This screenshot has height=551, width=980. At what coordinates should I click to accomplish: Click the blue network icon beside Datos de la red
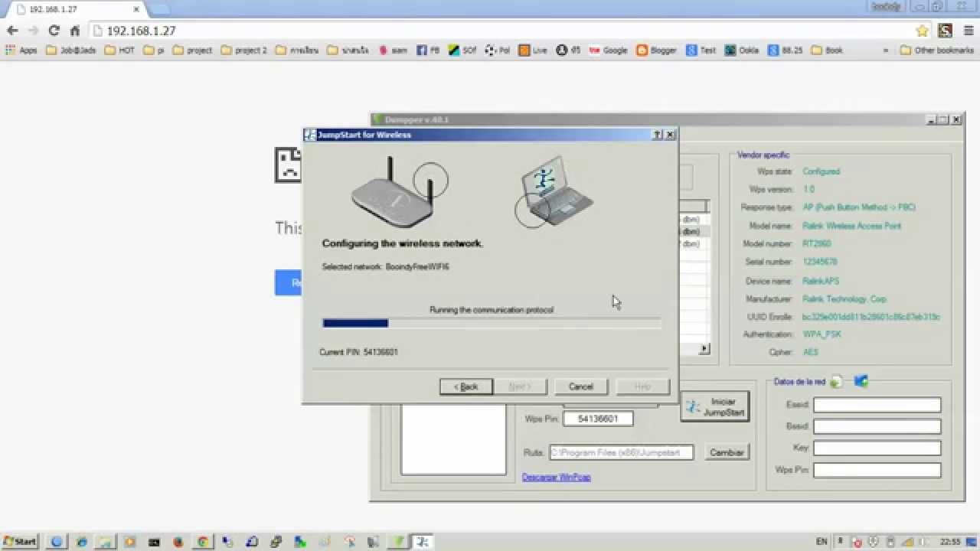pyautogui.click(x=861, y=381)
